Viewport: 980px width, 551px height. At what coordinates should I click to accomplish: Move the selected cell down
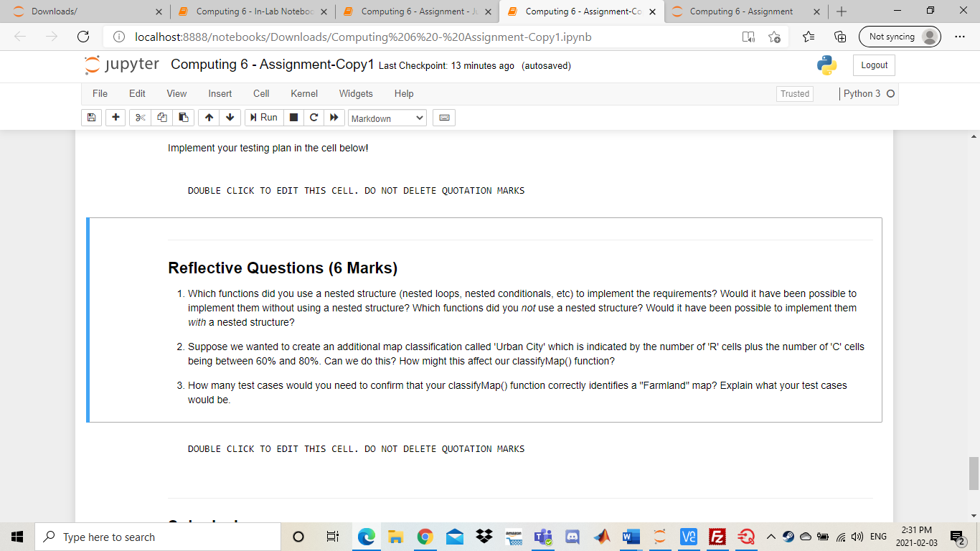[x=230, y=118]
